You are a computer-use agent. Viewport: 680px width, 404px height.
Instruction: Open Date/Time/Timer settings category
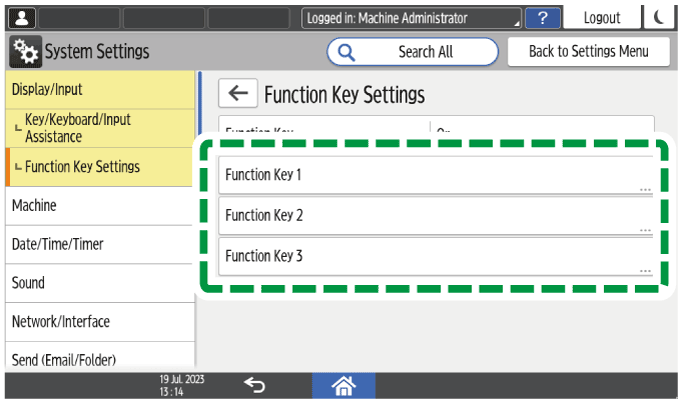pos(96,244)
